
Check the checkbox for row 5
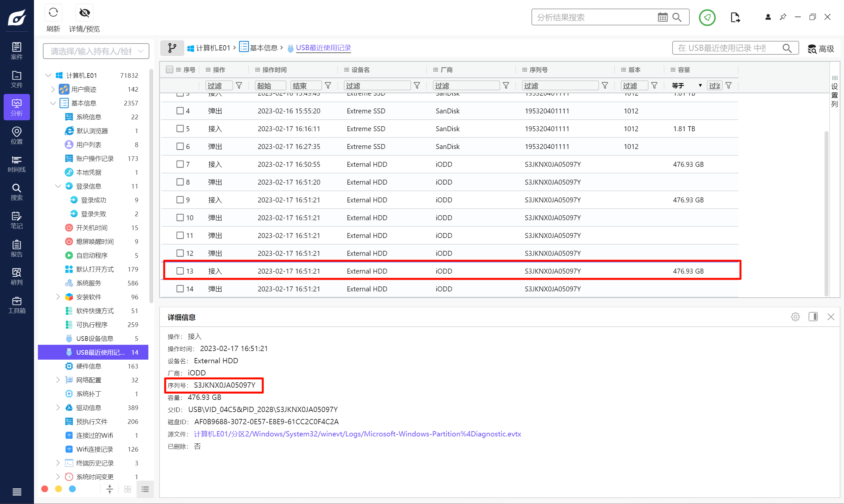180,128
